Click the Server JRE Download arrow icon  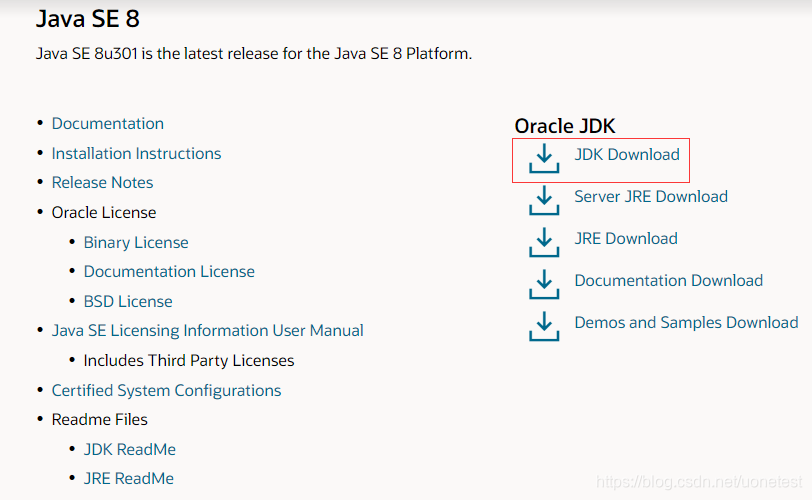(544, 200)
